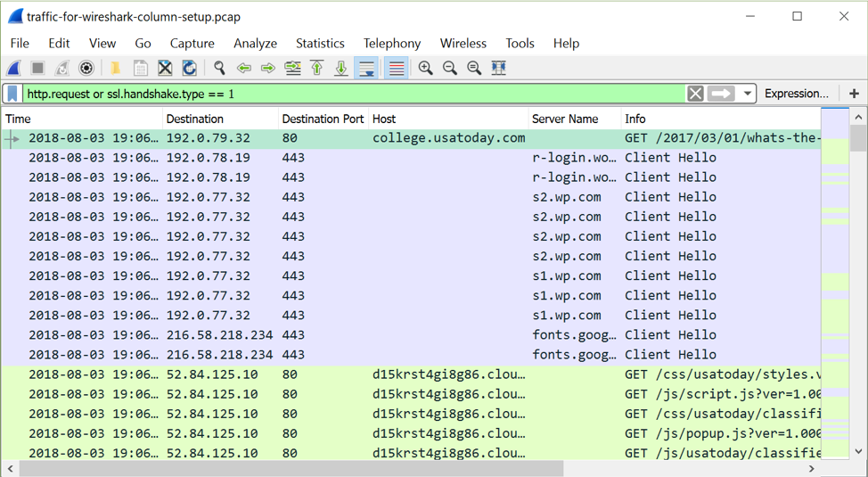868x477 pixels.
Task: Open the find packet magnifier tool
Action: pos(219,69)
